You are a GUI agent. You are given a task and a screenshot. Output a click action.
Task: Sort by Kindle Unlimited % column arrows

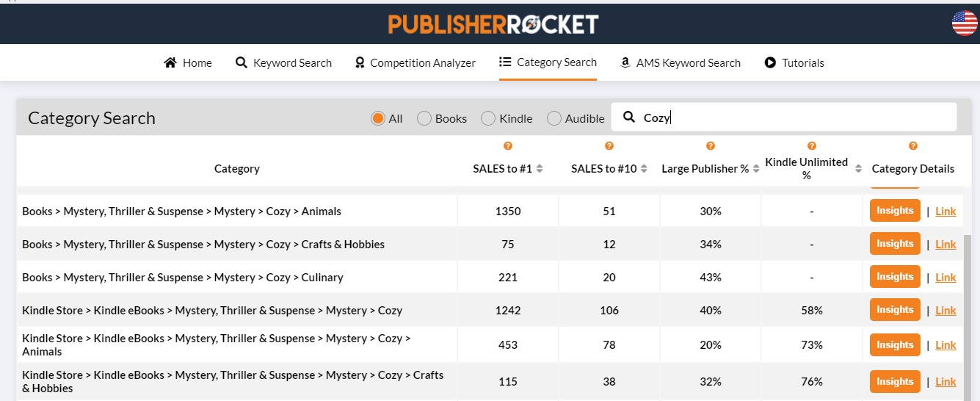click(x=858, y=169)
